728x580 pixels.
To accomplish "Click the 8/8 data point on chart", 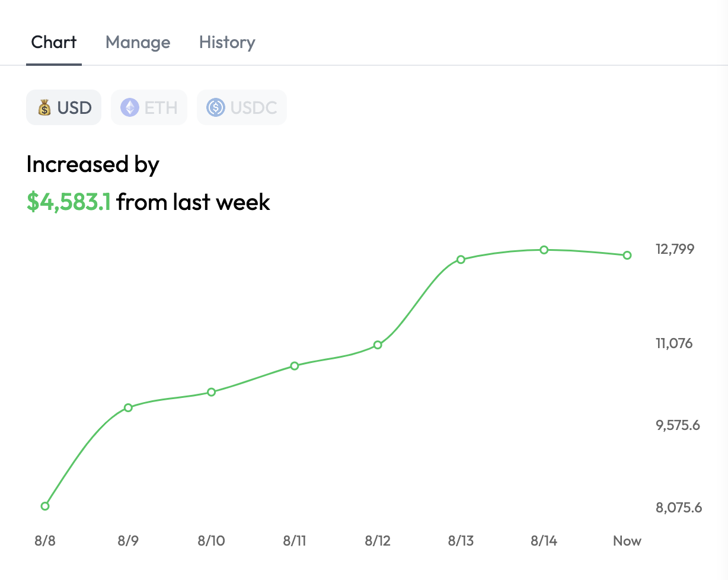I will coord(45,506).
